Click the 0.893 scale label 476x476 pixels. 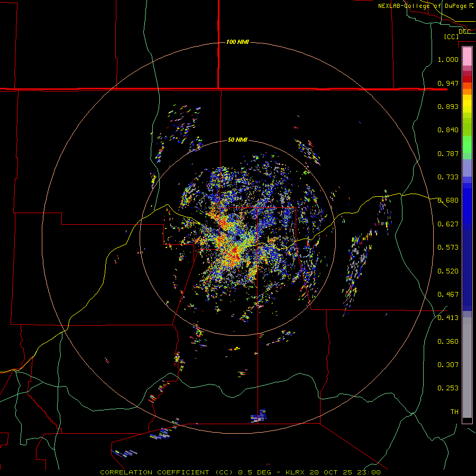click(x=448, y=106)
